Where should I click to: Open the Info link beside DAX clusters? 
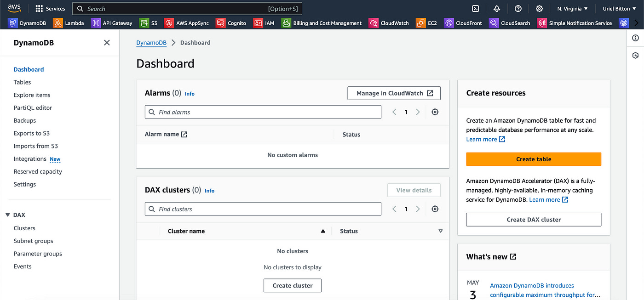tap(209, 191)
